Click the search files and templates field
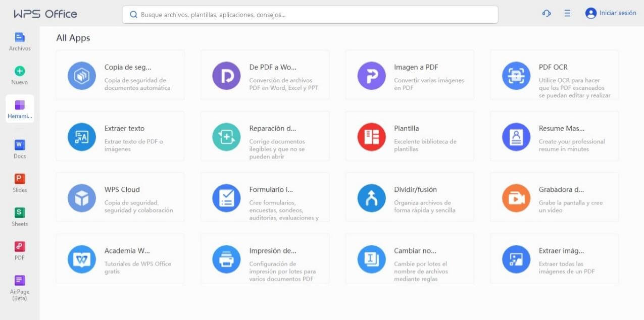This screenshot has height=320, width=644. coord(310,15)
